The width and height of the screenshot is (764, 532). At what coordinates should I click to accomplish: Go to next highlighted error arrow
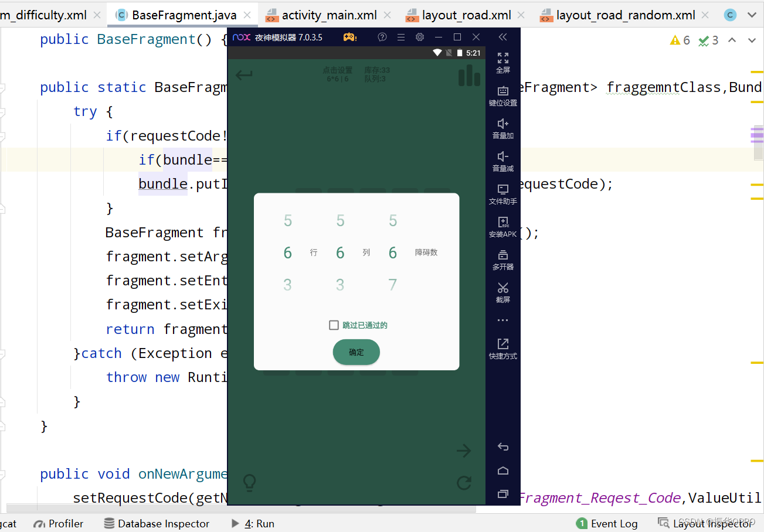pyautogui.click(x=752, y=40)
